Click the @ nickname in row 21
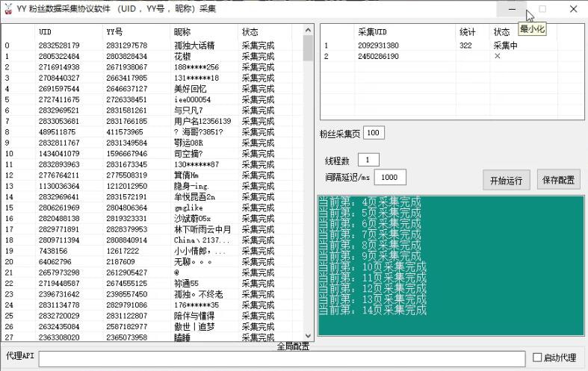This screenshot has height=371, width=588. click(x=176, y=272)
